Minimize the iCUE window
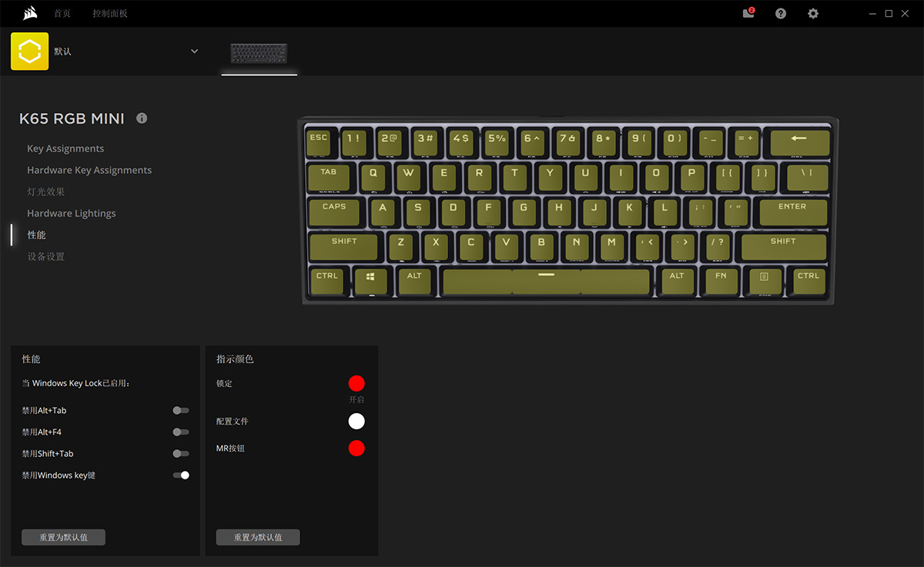Viewport: 924px width, 567px height. [x=872, y=14]
